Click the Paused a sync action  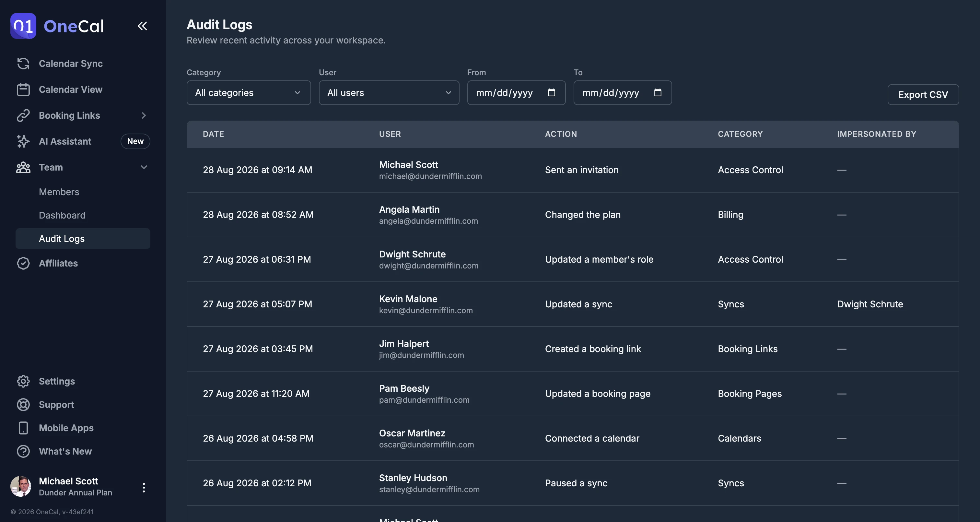[x=576, y=483]
